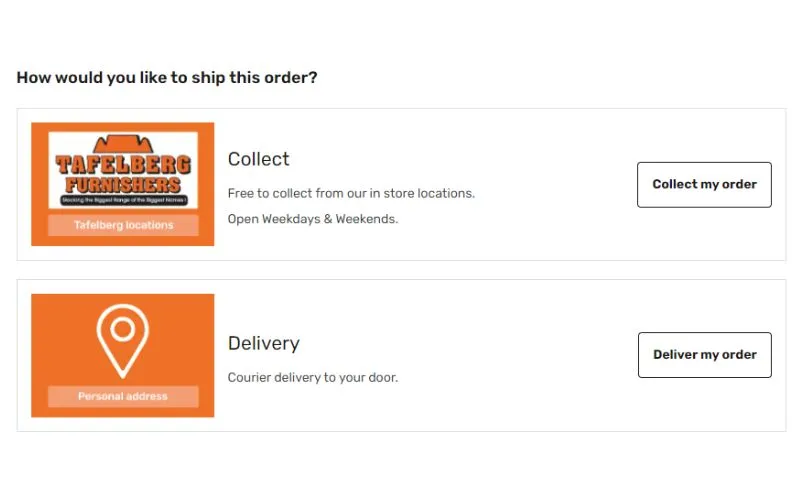Click 'Free to collect from our in store locations' text
The image size is (800, 500).
pyautogui.click(x=351, y=193)
